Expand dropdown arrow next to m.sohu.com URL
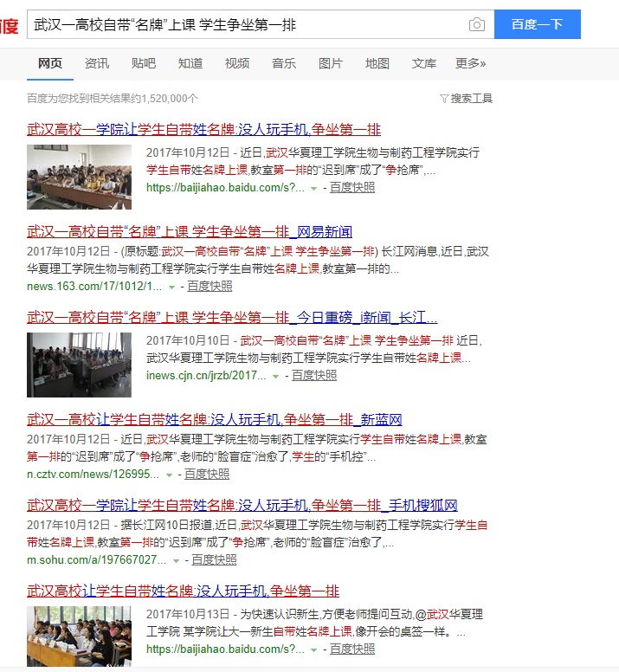This screenshot has height=672, width=619. (x=177, y=561)
